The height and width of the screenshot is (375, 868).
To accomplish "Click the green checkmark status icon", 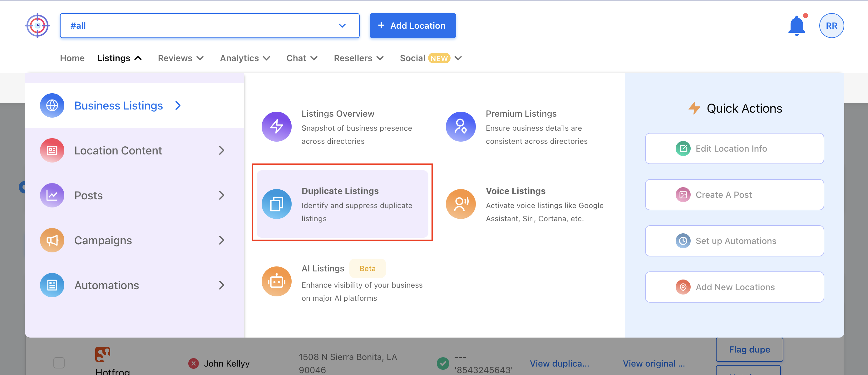I will point(443,363).
